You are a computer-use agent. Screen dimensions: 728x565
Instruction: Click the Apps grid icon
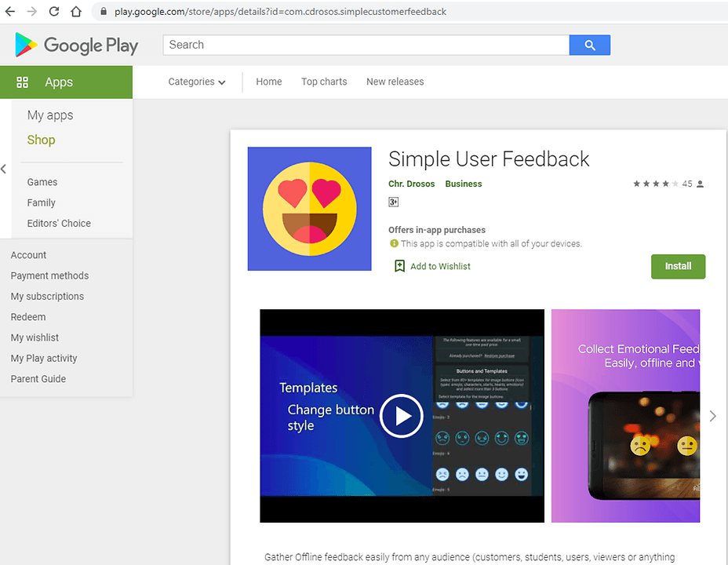pyautogui.click(x=22, y=82)
